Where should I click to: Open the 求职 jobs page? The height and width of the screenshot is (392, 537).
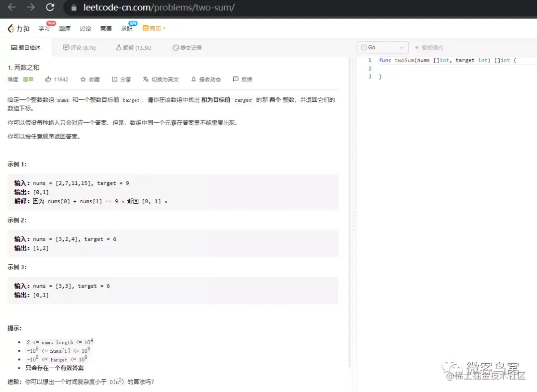pos(126,29)
